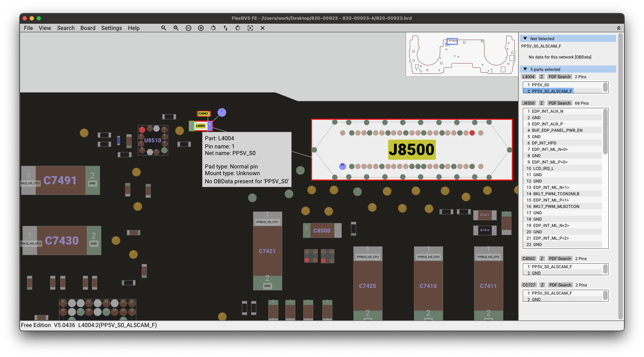The image size is (644, 357).
Task: Click the C4062 part name button
Action: (529, 258)
